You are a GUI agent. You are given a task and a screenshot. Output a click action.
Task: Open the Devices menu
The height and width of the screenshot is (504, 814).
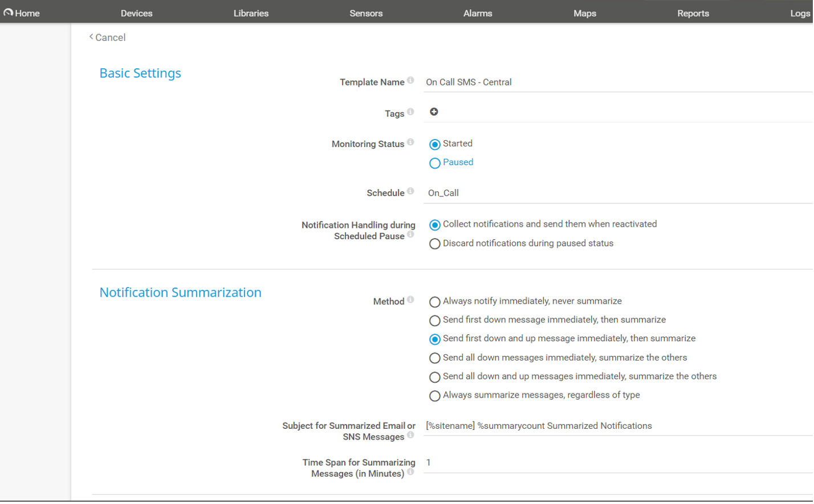(x=136, y=13)
